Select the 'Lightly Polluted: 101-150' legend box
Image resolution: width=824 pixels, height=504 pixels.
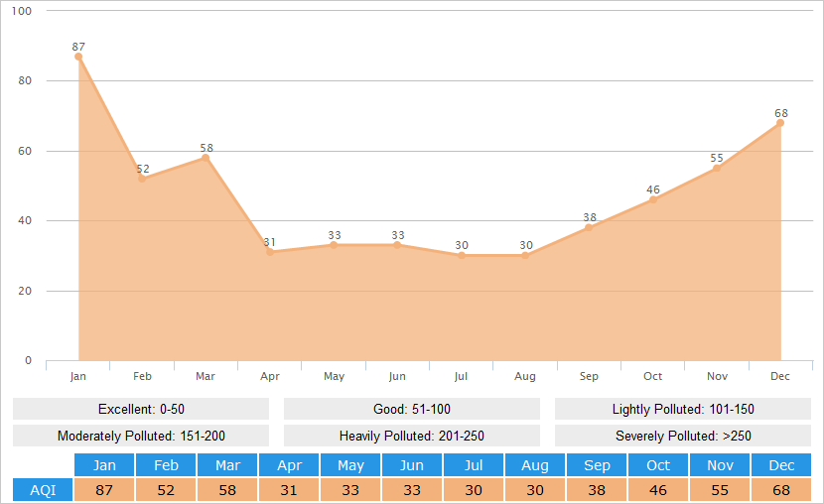pos(683,409)
